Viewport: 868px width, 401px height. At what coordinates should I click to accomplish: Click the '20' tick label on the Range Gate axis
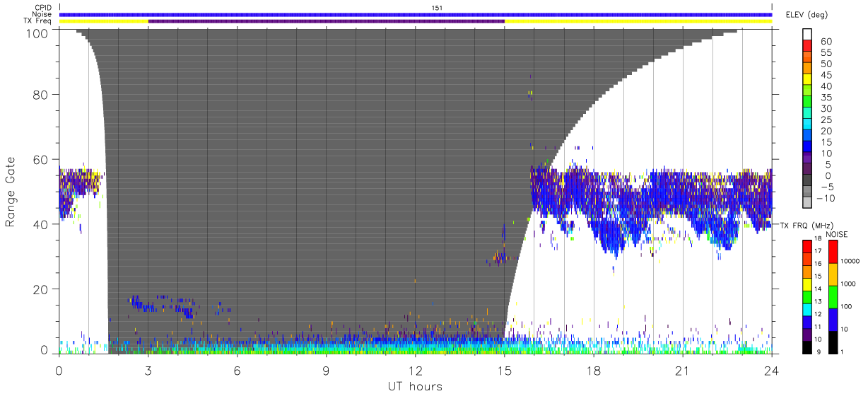coord(41,289)
